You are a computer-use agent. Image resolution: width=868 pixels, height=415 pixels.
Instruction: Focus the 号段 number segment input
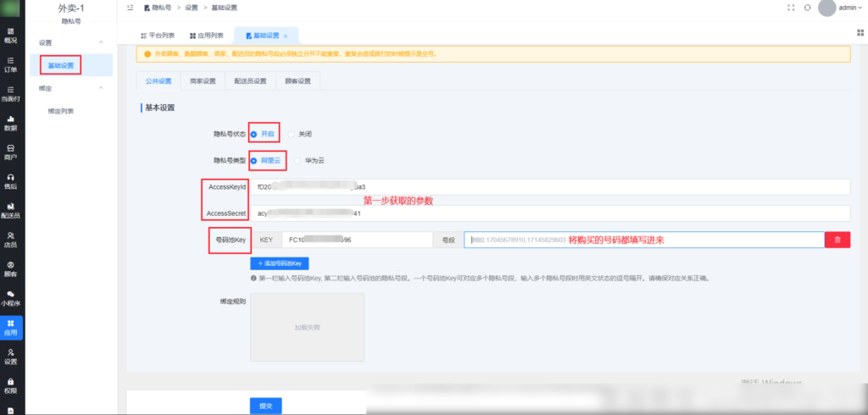click(x=644, y=240)
